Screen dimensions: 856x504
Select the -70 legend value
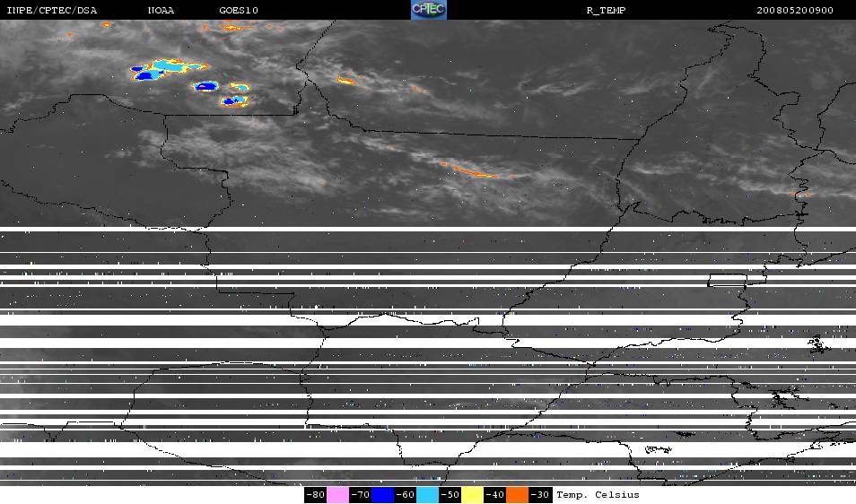pos(361,495)
